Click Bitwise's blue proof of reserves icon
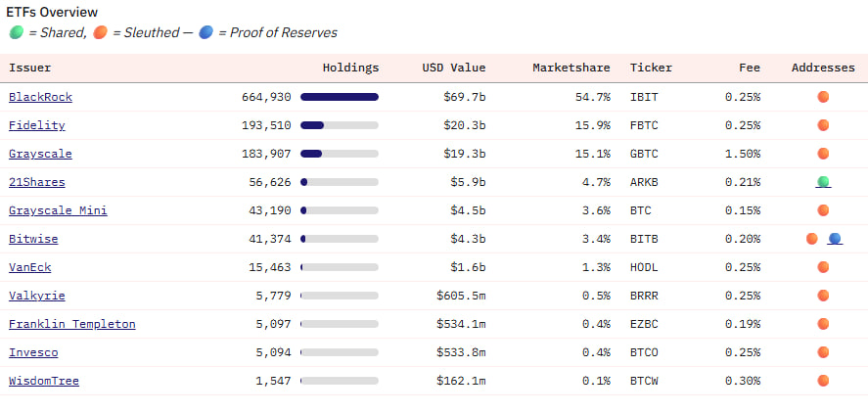The height and width of the screenshot is (413, 868). click(835, 239)
